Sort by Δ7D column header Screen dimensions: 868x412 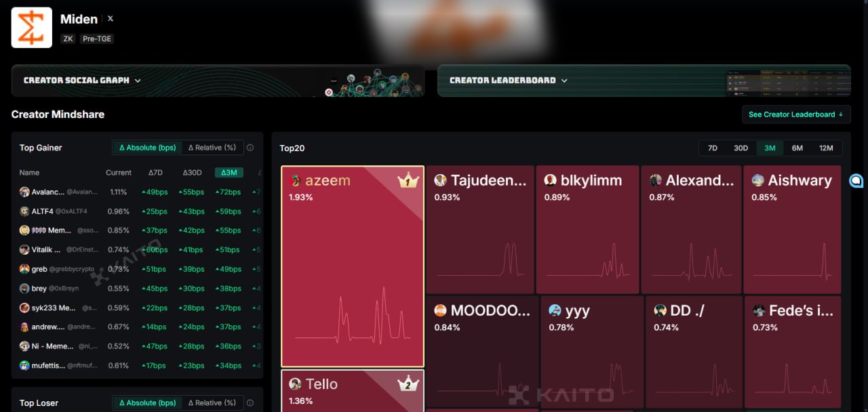[x=155, y=173]
